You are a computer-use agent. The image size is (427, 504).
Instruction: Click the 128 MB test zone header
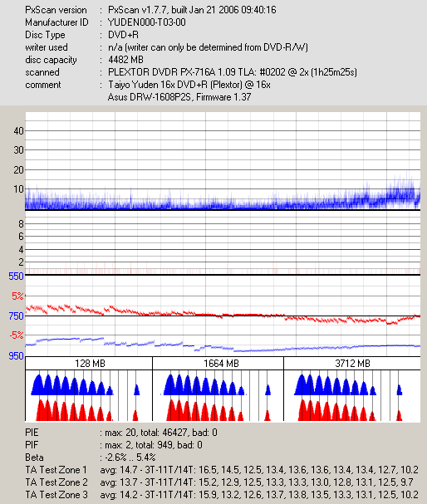(x=89, y=364)
